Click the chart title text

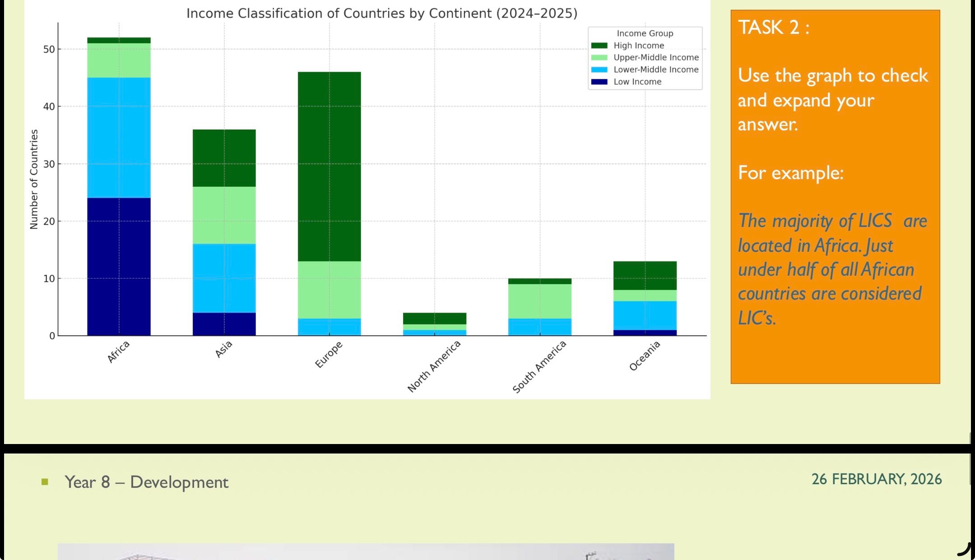tap(381, 14)
